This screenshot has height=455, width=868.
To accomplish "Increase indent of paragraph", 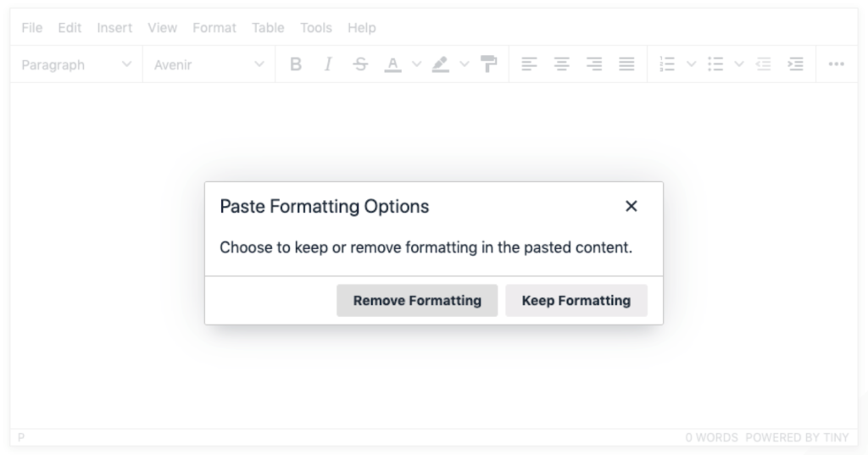I will coord(795,64).
